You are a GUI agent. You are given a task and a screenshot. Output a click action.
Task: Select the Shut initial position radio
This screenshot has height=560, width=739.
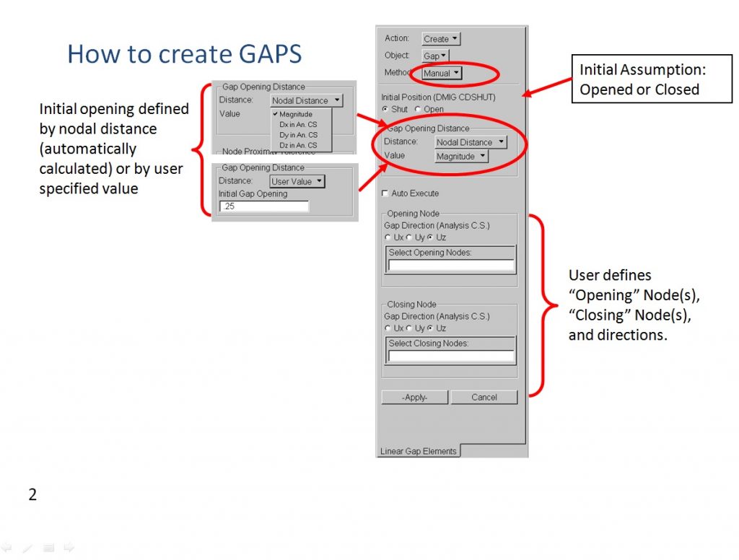tap(385, 110)
